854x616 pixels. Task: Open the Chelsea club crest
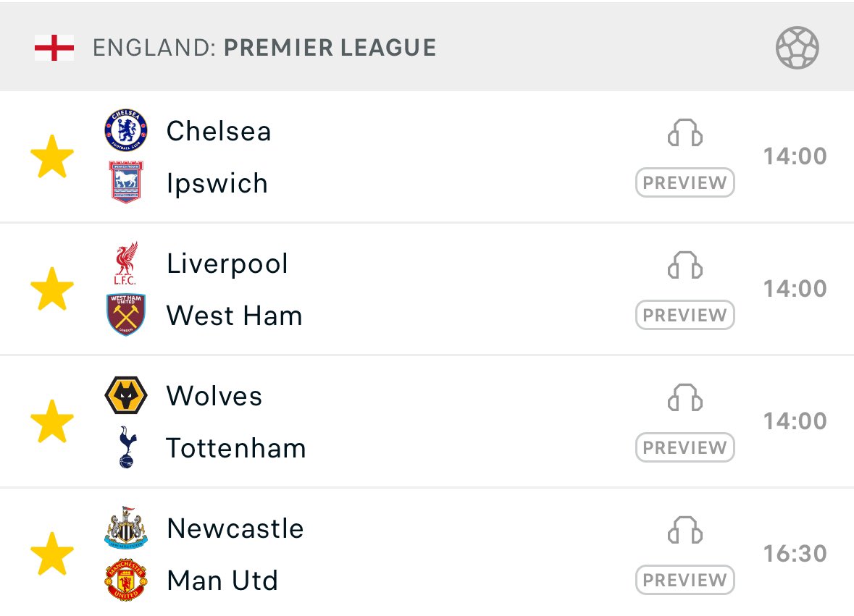[126, 130]
